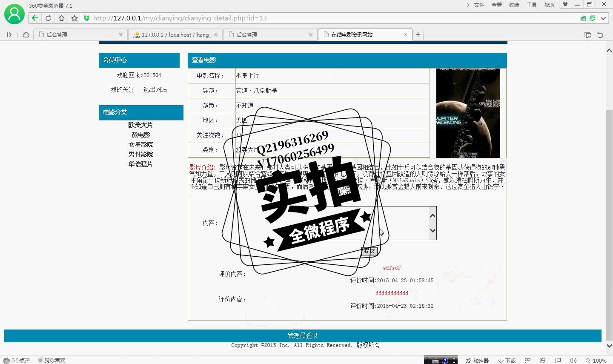
Task: Toggle page sound with speaker icon
Action: coord(573,361)
